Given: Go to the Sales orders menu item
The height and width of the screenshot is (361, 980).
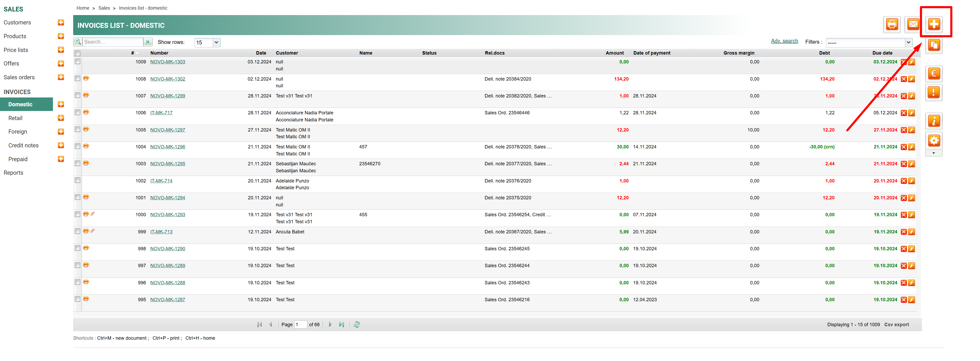Looking at the screenshot, I should tap(19, 77).
